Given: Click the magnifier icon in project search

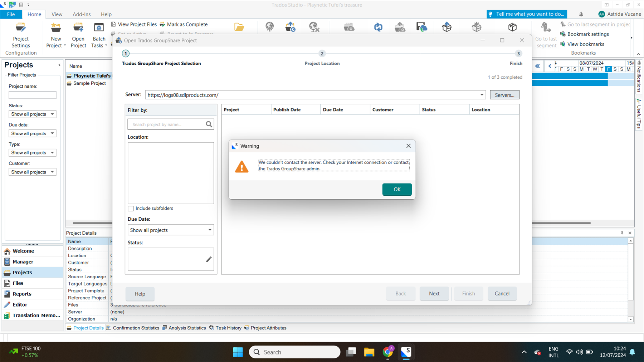Looking at the screenshot, I should coord(209,124).
